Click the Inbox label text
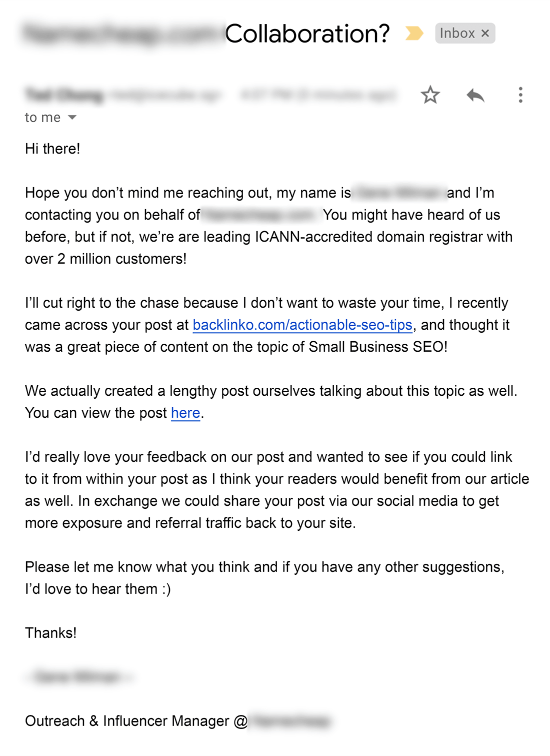 (457, 34)
